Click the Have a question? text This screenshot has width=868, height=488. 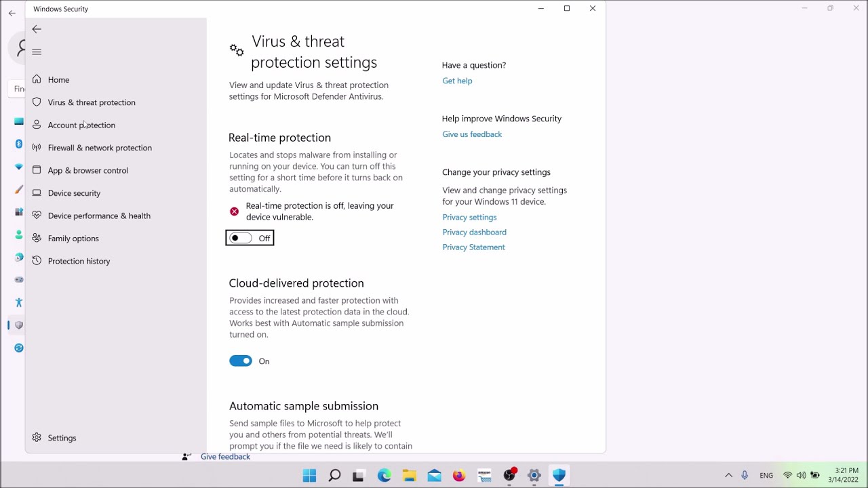point(474,65)
